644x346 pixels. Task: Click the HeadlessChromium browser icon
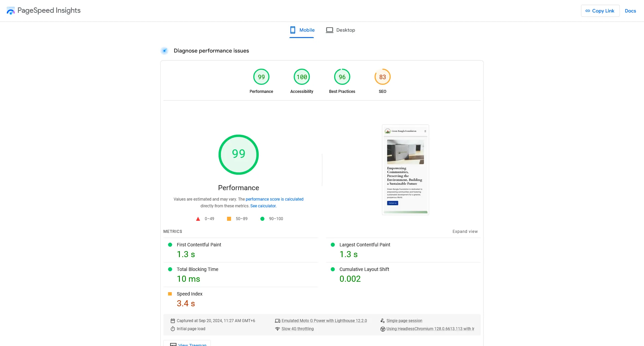tap(382, 329)
